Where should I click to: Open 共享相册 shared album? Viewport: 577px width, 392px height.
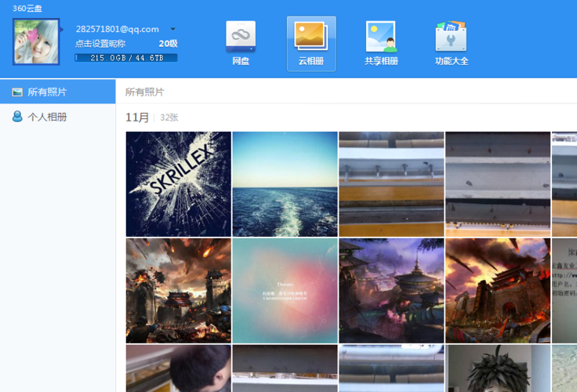[x=381, y=43]
